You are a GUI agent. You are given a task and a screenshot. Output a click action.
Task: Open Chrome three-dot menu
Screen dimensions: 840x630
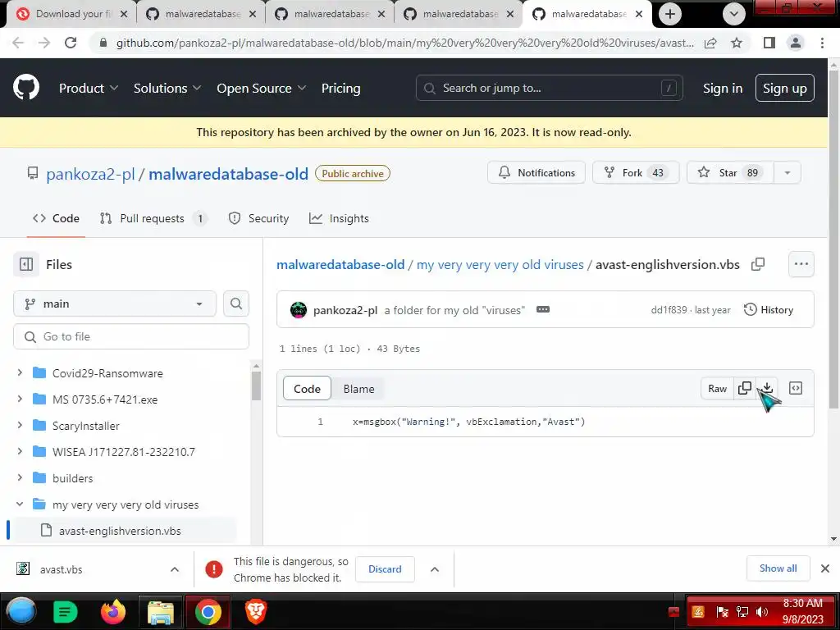click(822, 43)
